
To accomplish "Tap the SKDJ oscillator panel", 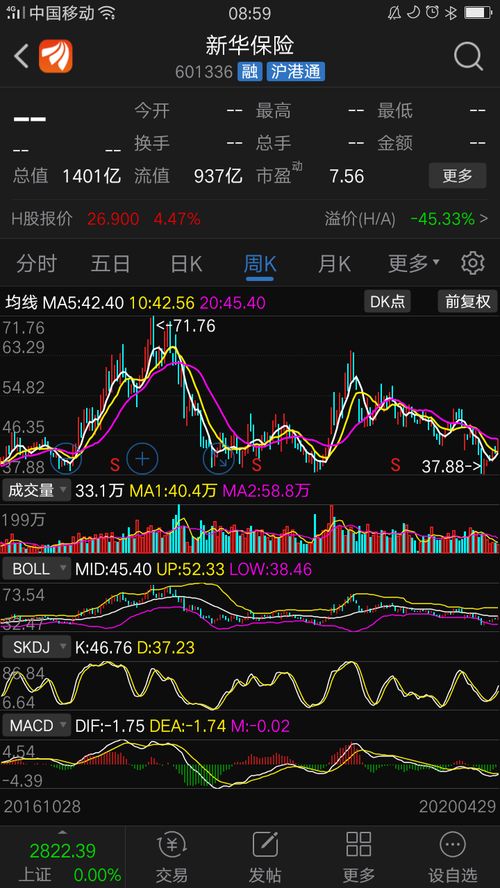I will (x=250, y=685).
